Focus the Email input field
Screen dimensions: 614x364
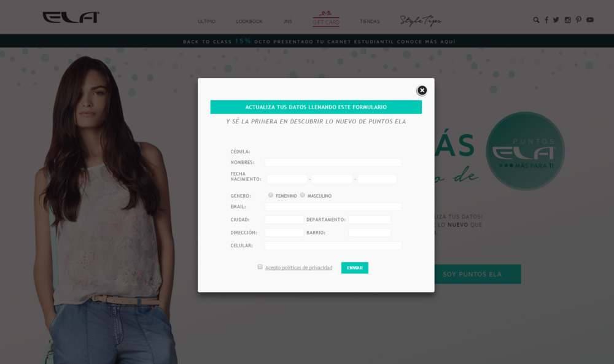[333, 207]
